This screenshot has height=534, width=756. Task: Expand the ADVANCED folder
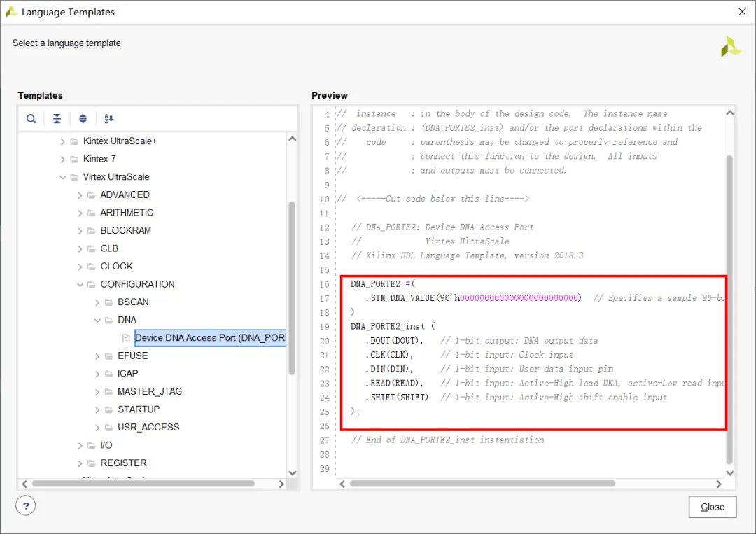coord(80,195)
